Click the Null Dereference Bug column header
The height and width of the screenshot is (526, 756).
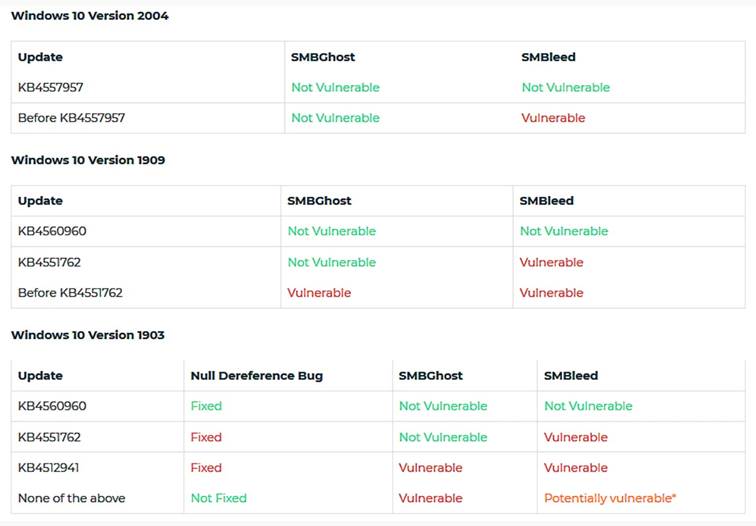point(256,376)
